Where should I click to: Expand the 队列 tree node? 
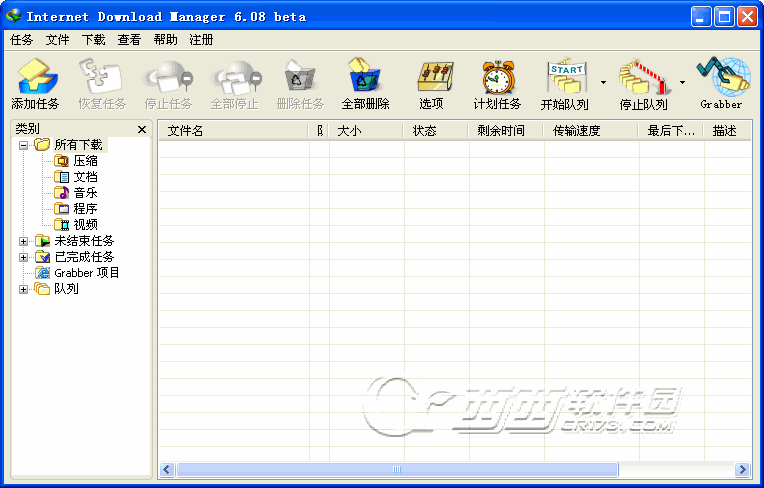[x=23, y=289]
